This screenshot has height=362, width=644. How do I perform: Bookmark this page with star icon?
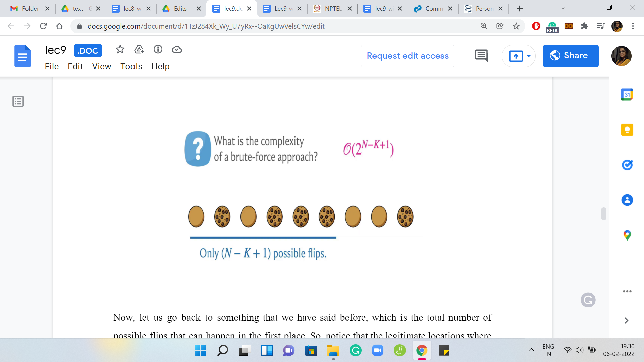pos(516,26)
